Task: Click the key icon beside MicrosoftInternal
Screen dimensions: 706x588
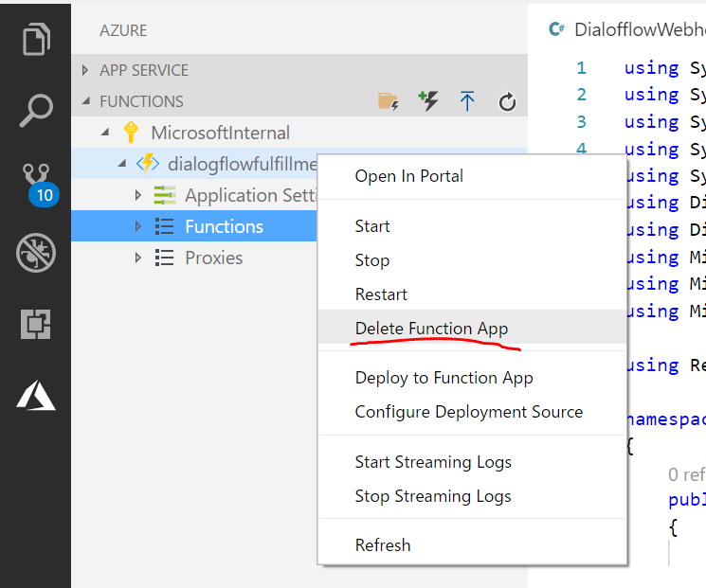Action: pos(131,133)
